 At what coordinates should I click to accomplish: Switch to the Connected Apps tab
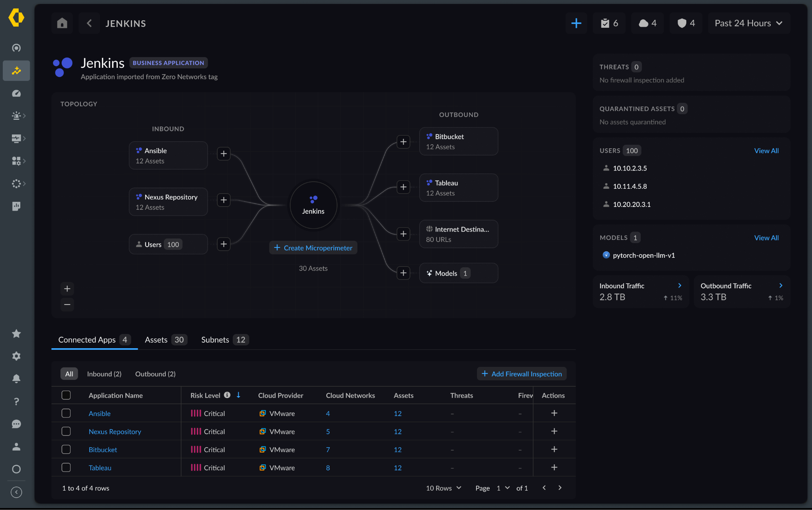click(94, 339)
